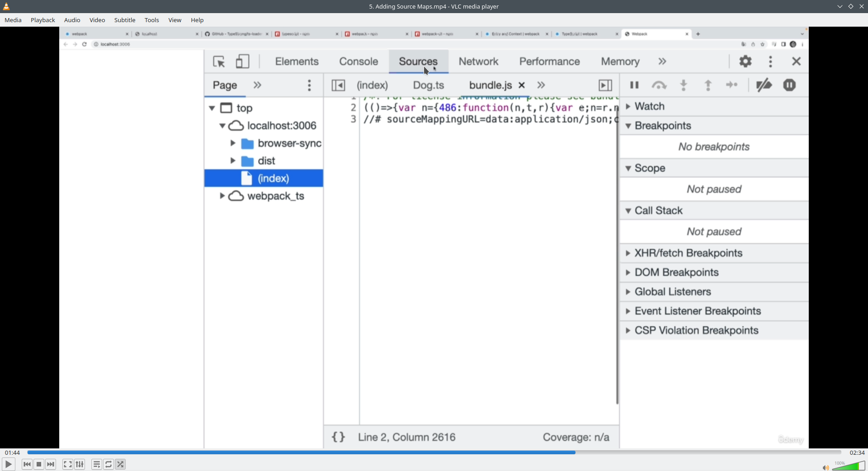Image resolution: width=868 pixels, height=471 pixels.
Task: Hide the debugger sidebar
Action: click(605, 85)
